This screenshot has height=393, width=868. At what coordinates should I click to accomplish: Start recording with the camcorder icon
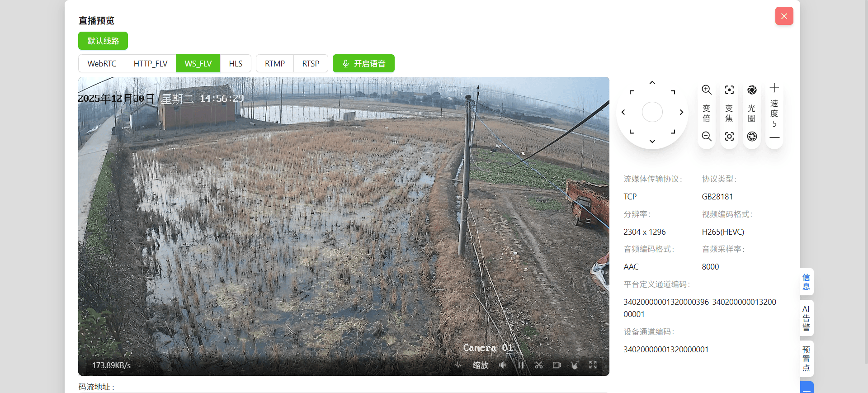(x=557, y=365)
